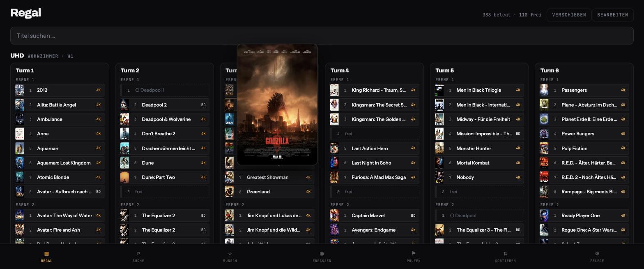The image size is (644, 269).
Task: Click the Aquaman cover in slot 5
Action: [19, 148]
